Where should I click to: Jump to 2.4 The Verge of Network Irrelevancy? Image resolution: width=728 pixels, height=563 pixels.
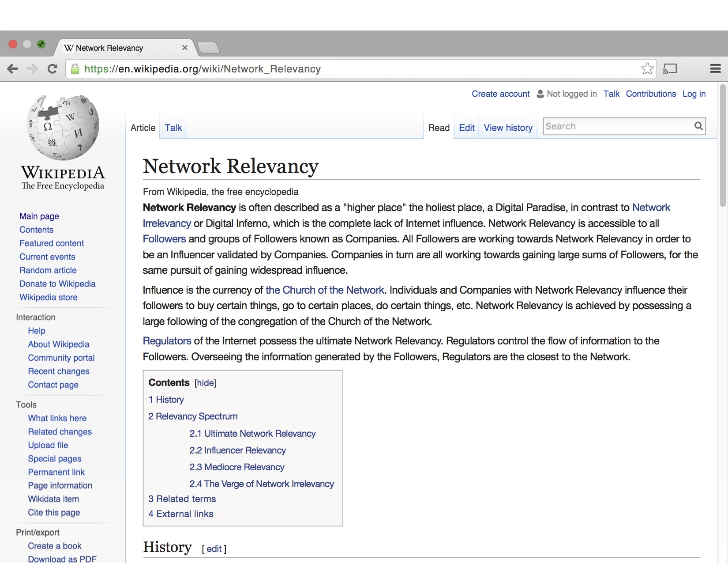coord(262,484)
